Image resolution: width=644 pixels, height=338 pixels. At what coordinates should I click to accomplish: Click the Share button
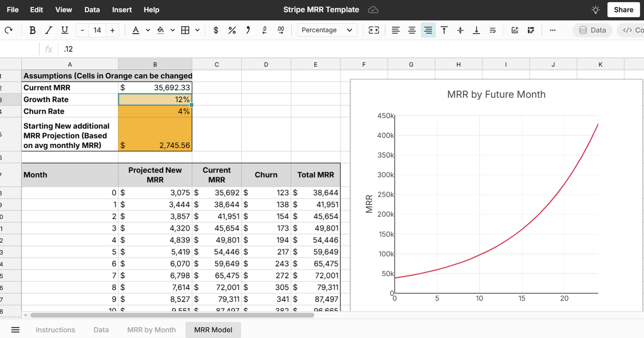click(x=624, y=10)
